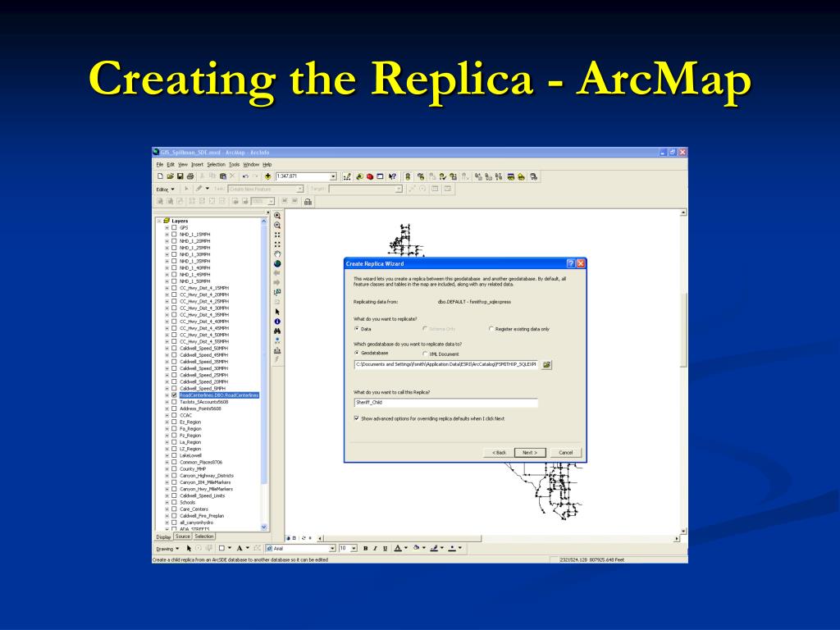Viewport: 840px width, 630px height.
Task: Click the New Map File toolbar icon
Action: [x=160, y=176]
